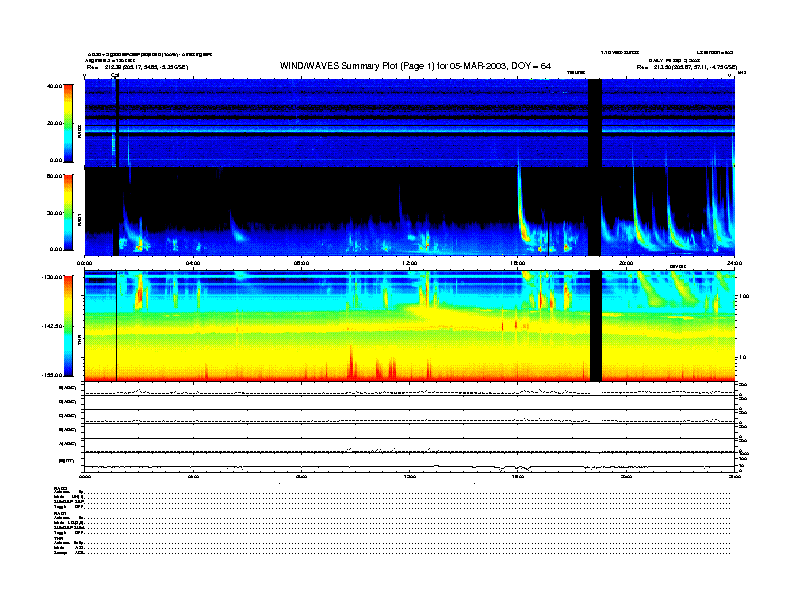This screenshot has height=612, width=792.
Task: Click the 12:00 tick label under the RAD1 panel
Action: click(410, 263)
